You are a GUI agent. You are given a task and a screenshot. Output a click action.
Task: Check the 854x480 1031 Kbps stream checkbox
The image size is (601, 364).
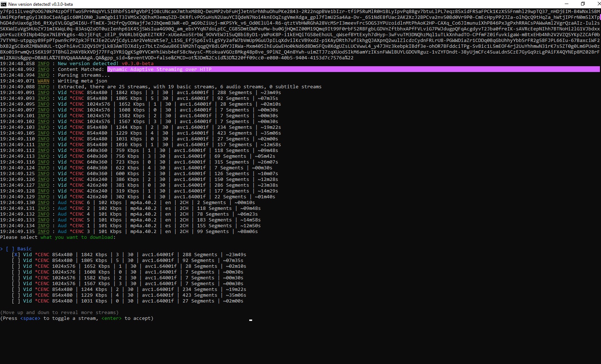(x=16, y=301)
